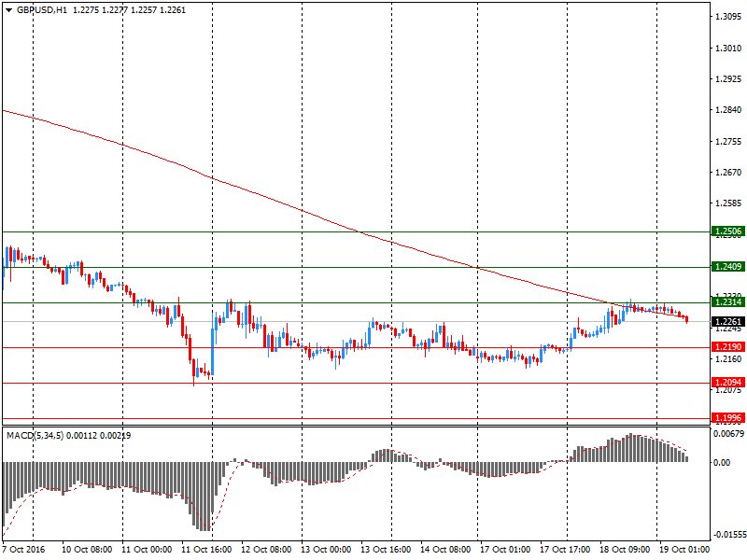The image size is (747, 560).
Task: Select the 13 Oct 00:00 time axis label
Action: (x=326, y=549)
